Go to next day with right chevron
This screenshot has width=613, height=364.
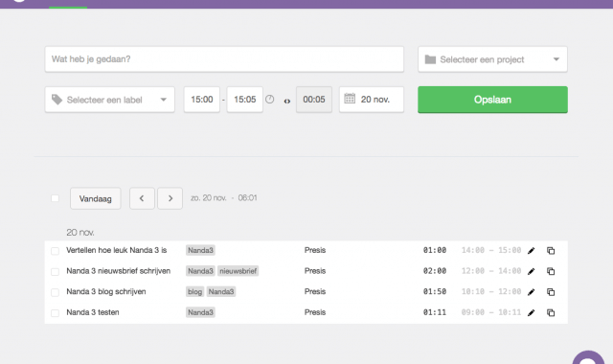(170, 198)
